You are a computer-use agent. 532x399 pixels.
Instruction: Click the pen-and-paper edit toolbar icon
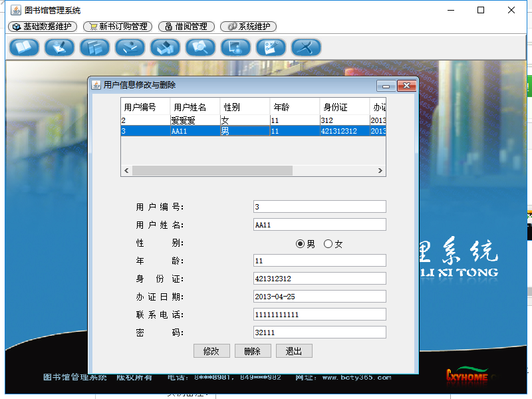[x=59, y=47]
